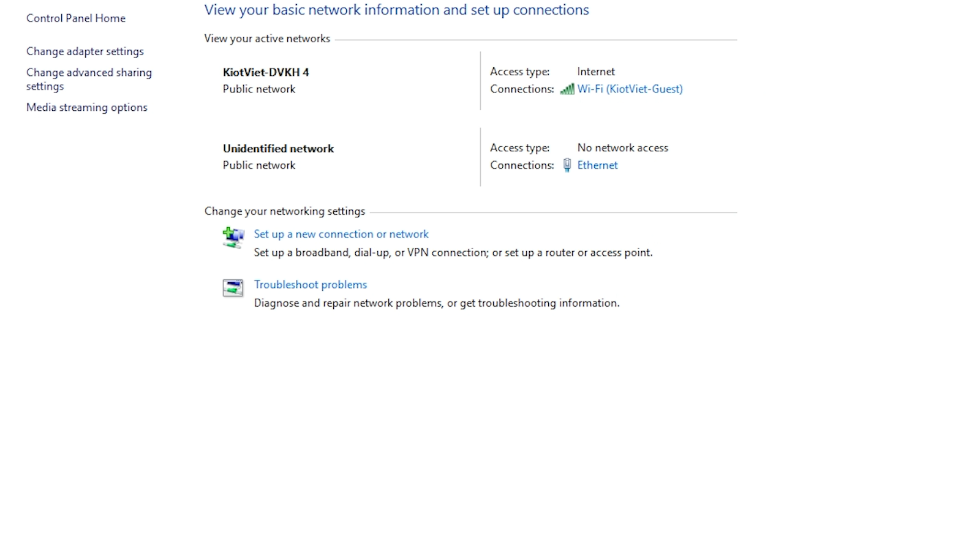980x551 pixels.
Task: Click the 'Change your networking settings' section label
Action: (x=285, y=211)
